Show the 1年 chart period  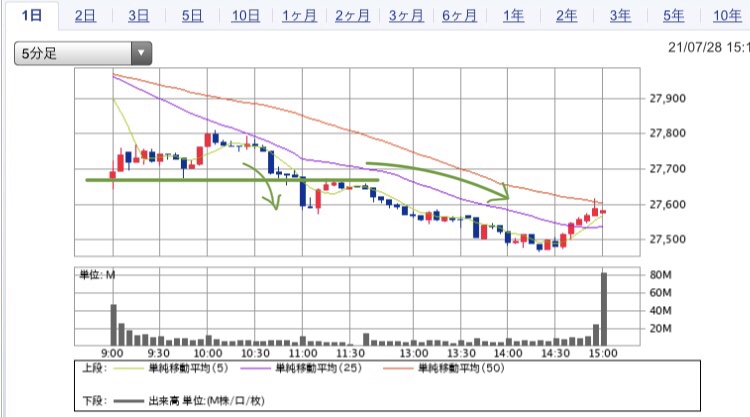513,16
